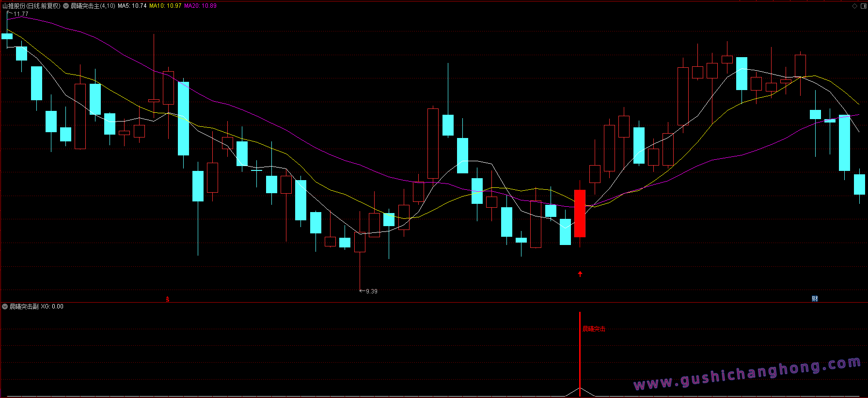Click the solid red signal candlestick
868x398 pixels.
pyautogui.click(x=580, y=214)
